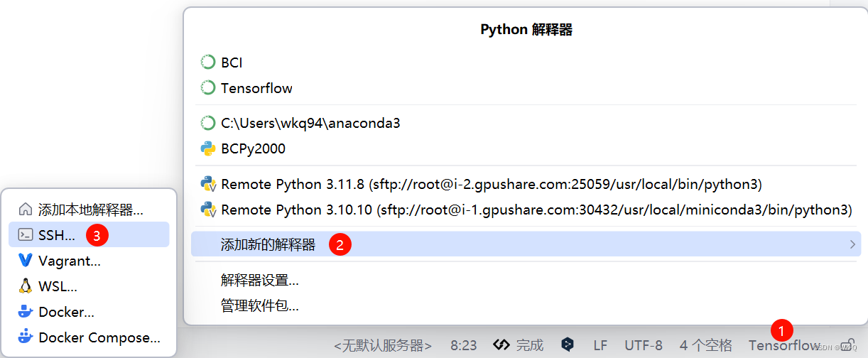Select Remote Python 3.11.8 interpreter
The height and width of the screenshot is (358, 868).
click(x=526, y=184)
